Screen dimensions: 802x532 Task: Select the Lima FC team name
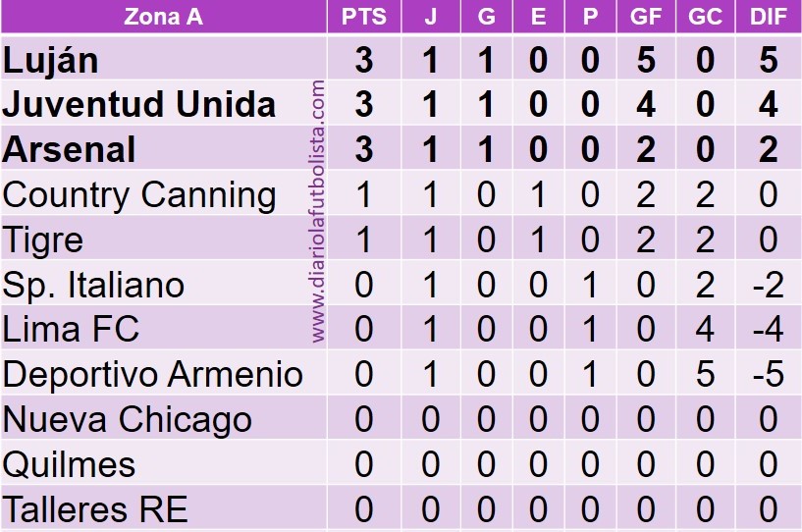click(71, 329)
